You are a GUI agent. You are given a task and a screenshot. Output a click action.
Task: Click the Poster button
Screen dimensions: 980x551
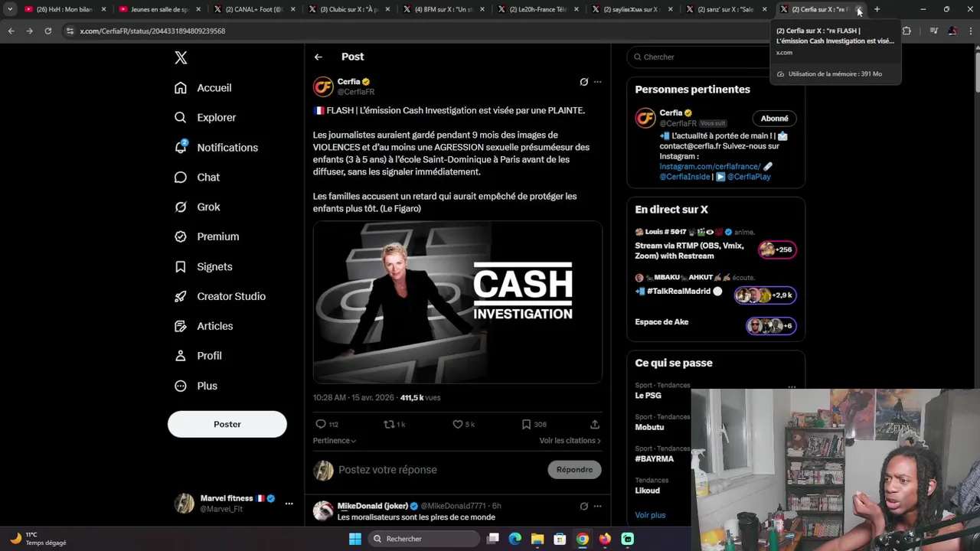pyautogui.click(x=227, y=425)
